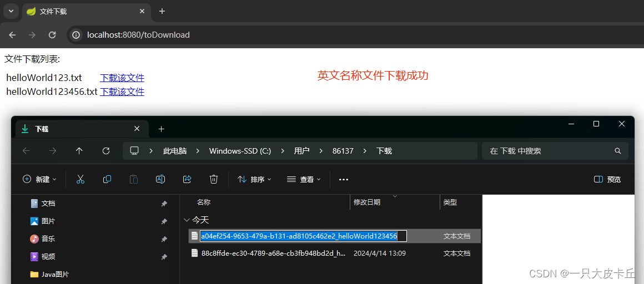Viewport: 644px width, 284px height.
Task: Download helloWorld123456.txt via 下载该文件 link
Action: (x=122, y=92)
